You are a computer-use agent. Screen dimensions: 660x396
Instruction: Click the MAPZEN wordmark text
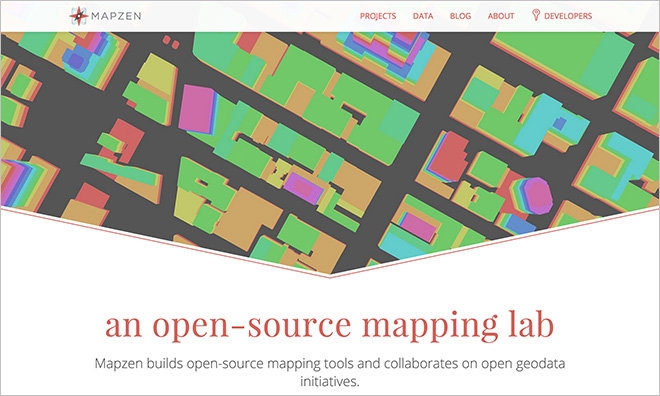(x=116, y=16)
